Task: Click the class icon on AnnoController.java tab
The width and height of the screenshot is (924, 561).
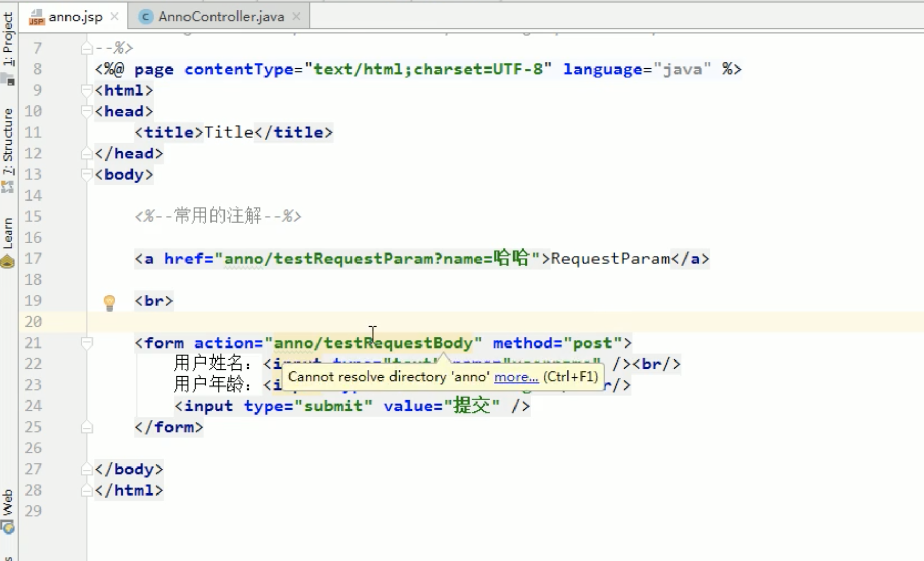Action: pos(146,17)
